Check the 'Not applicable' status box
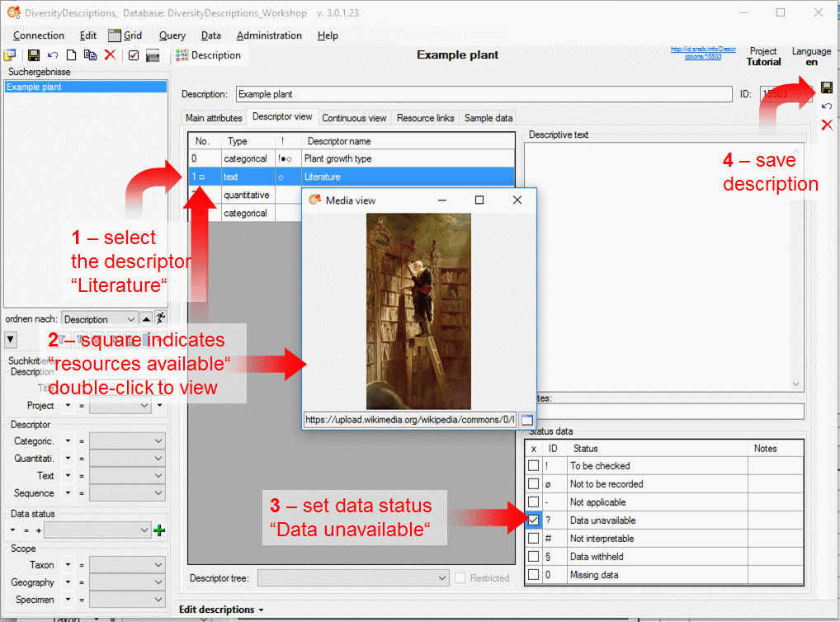The image size is (840, 622). click(x=534, y=502)
